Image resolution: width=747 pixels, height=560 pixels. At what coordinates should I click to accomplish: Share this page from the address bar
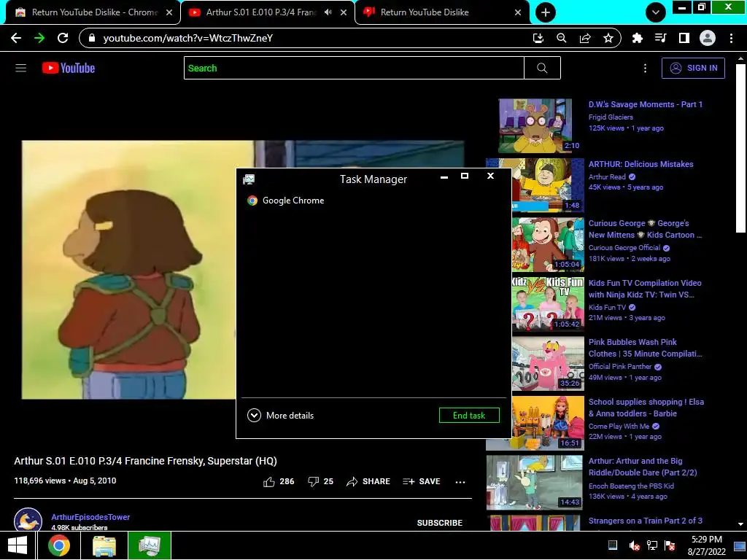tap(585, 38)
